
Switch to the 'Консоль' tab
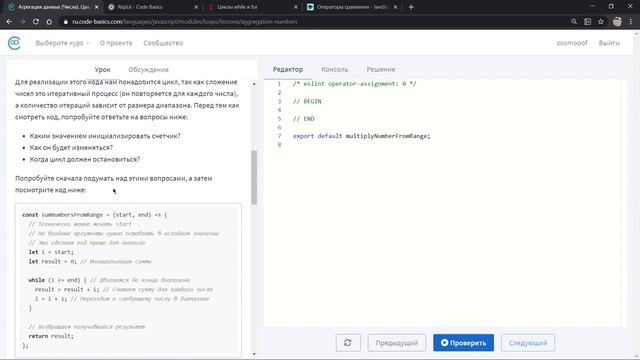(x=335, y=69)
